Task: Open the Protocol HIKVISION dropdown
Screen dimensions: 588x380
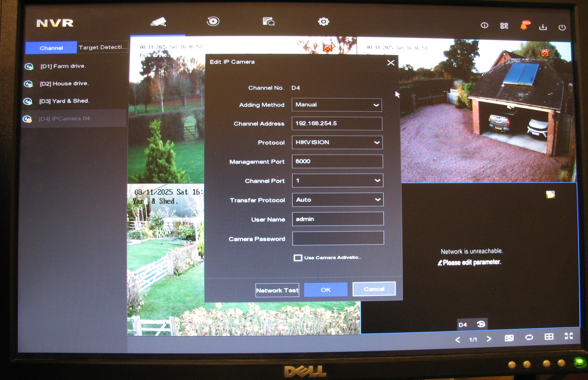Action: click(337, 142)
